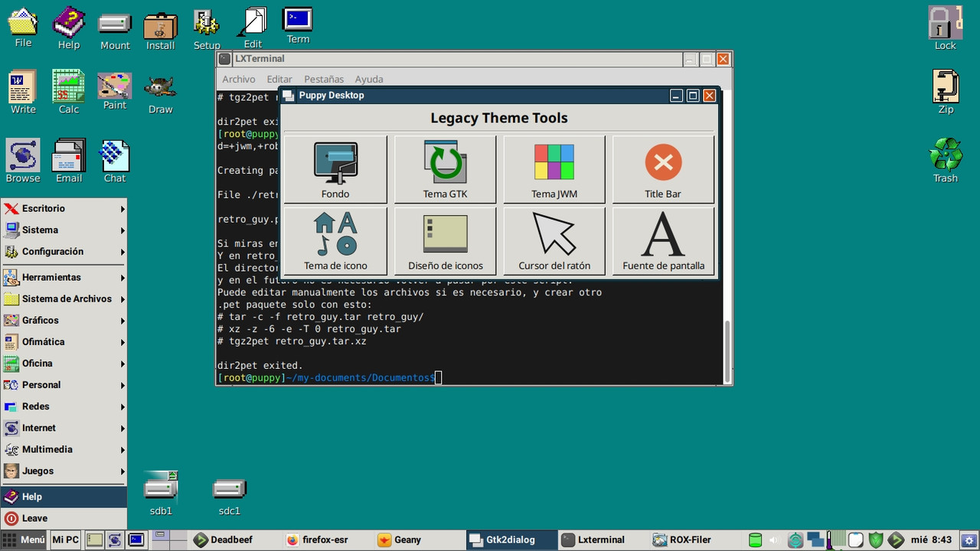Expand the Herramientas submenu
Image resolution: width=980 pixels, height=551 pixels.
pyautogui.click(x=64, y=277)
